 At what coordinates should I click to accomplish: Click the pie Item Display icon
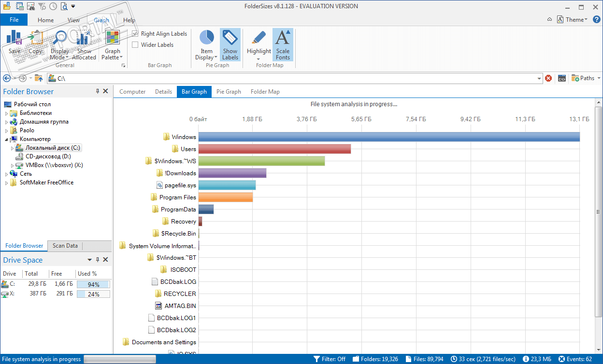[x=207, y=37]
